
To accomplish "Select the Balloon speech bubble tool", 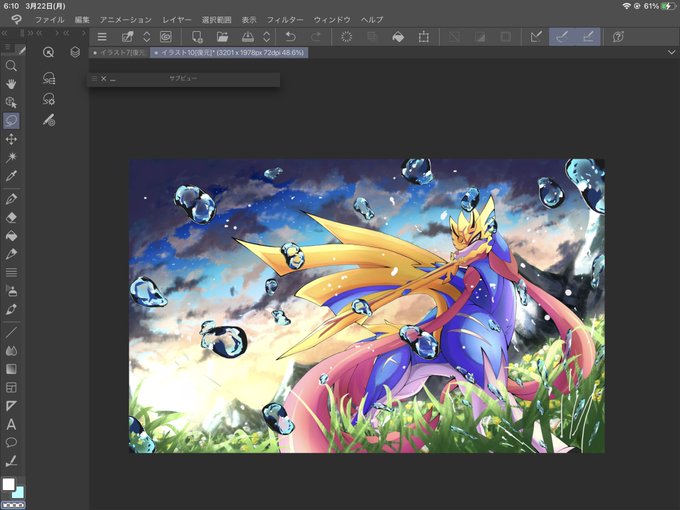I will (x=11, y=442).
